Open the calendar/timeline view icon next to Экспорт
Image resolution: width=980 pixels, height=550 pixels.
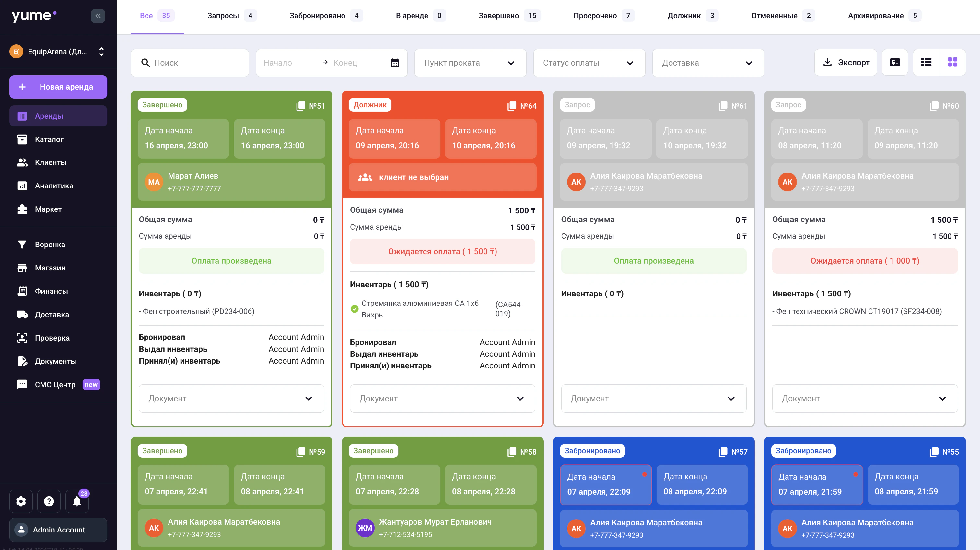pos(895,62)
